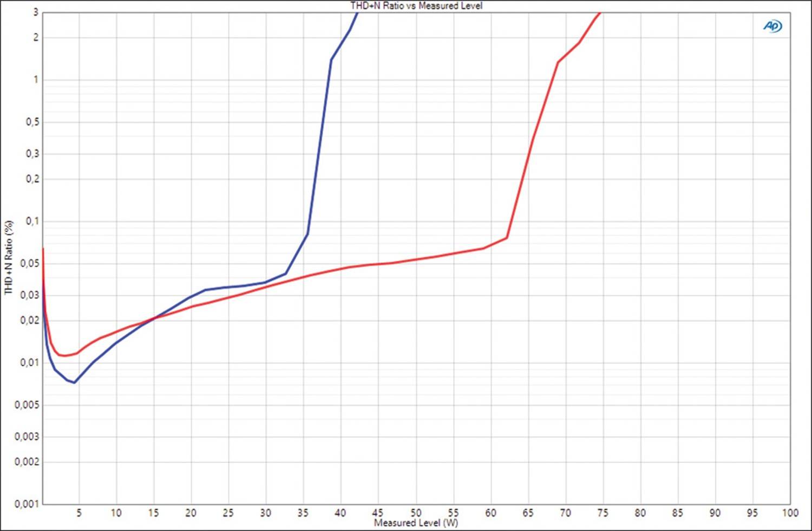
Task: Select the X-axis tick label 75
Action: [603, 513]
